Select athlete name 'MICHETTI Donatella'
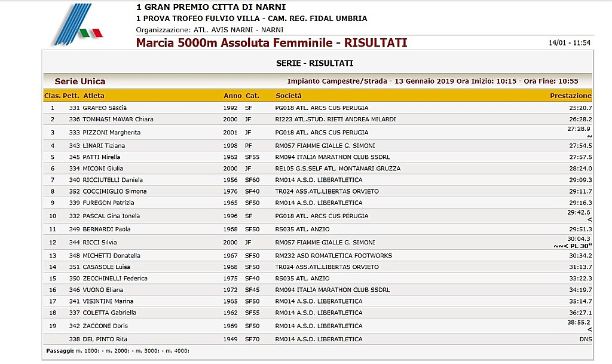612x364 pixels. tap(112, 256)
